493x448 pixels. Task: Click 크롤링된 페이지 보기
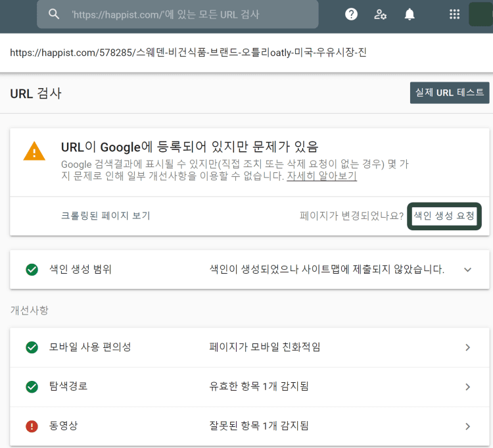pos(106,216)
